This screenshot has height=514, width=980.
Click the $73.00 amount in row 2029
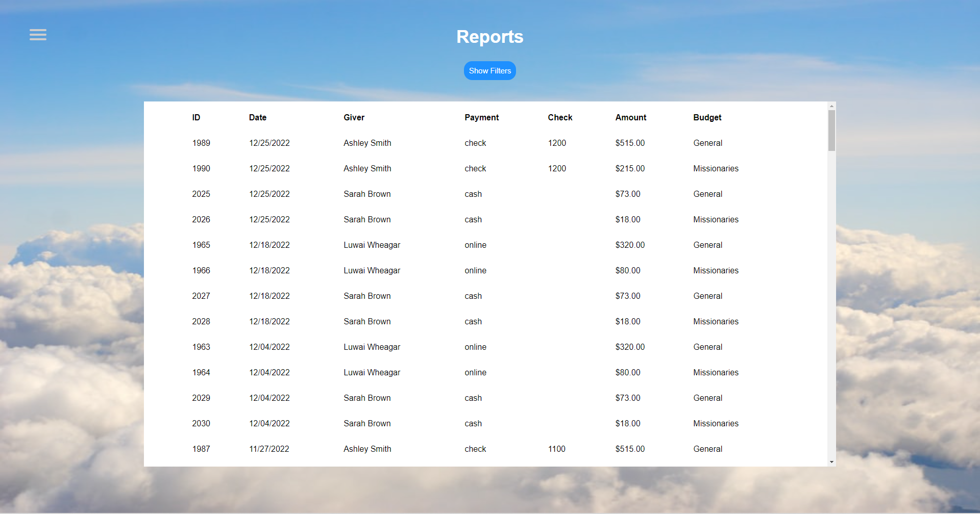tap(628, 398)
